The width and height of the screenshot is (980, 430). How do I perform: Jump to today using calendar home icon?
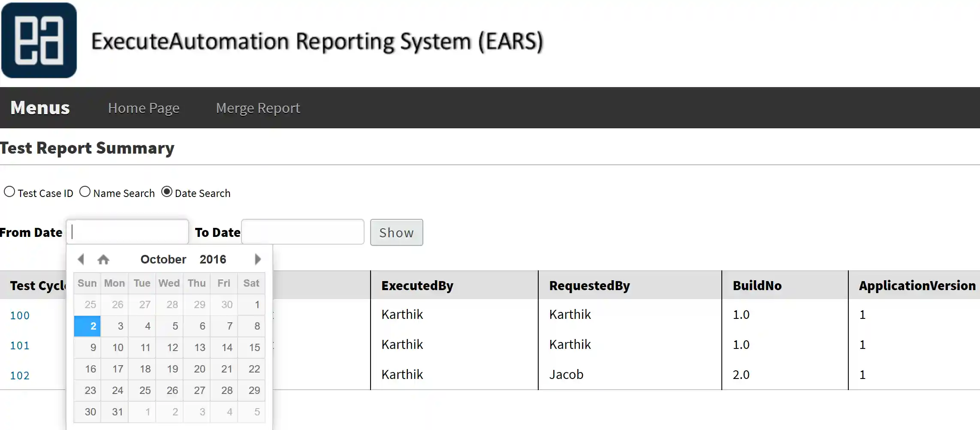103,260
